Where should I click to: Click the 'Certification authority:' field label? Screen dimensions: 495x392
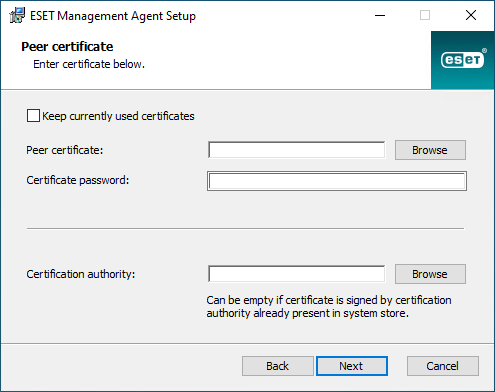[x=81, y=274]
